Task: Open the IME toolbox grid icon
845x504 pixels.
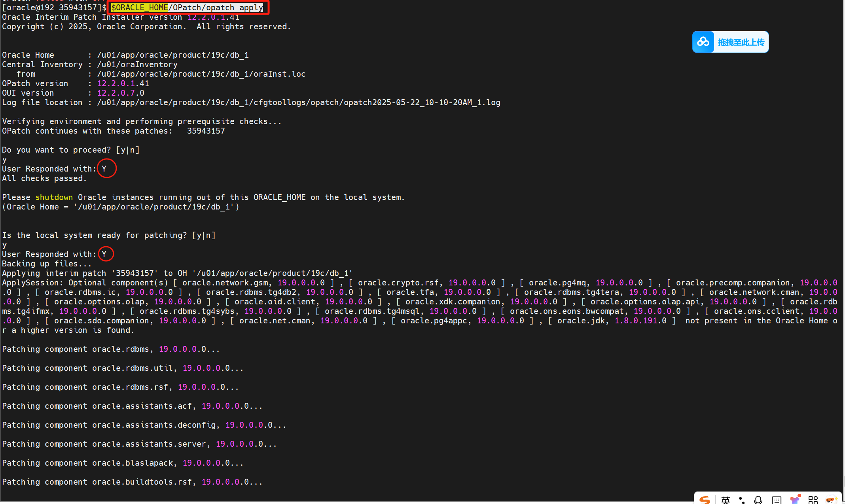Action: [x=813, y=500]
